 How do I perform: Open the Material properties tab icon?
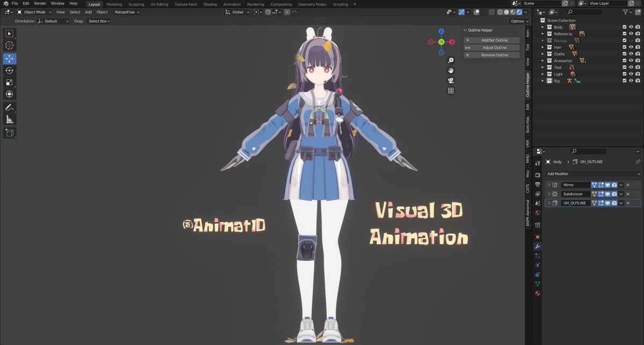538,293
